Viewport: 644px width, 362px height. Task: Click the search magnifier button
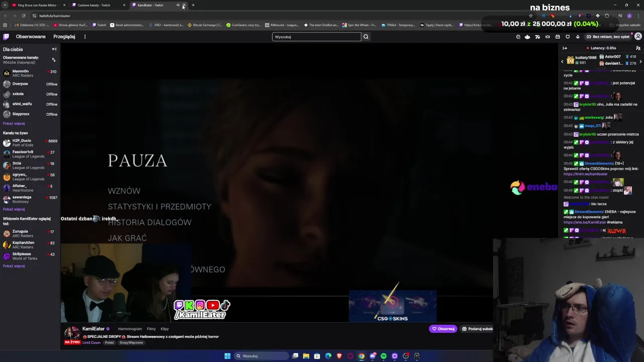tap(366, 37)
